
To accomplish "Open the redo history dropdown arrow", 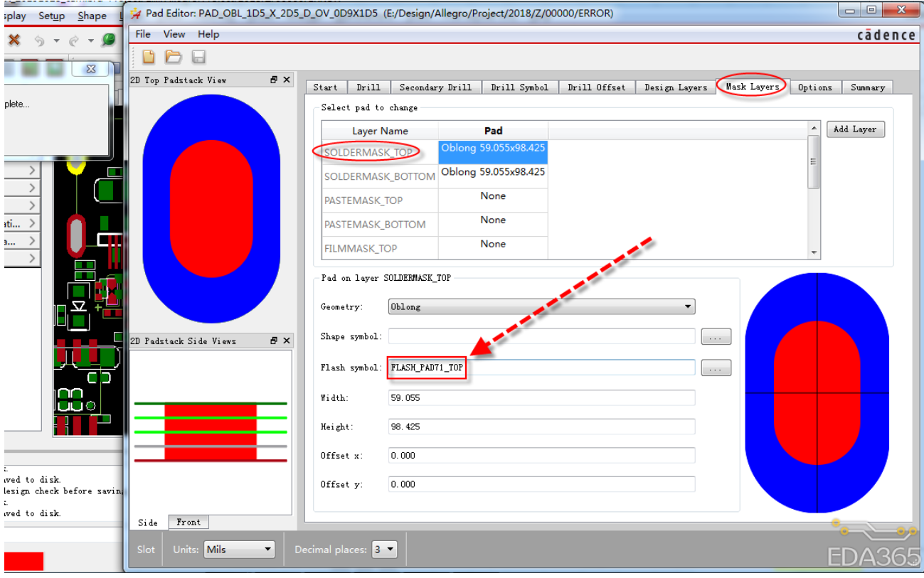I will tap(90, 41).
